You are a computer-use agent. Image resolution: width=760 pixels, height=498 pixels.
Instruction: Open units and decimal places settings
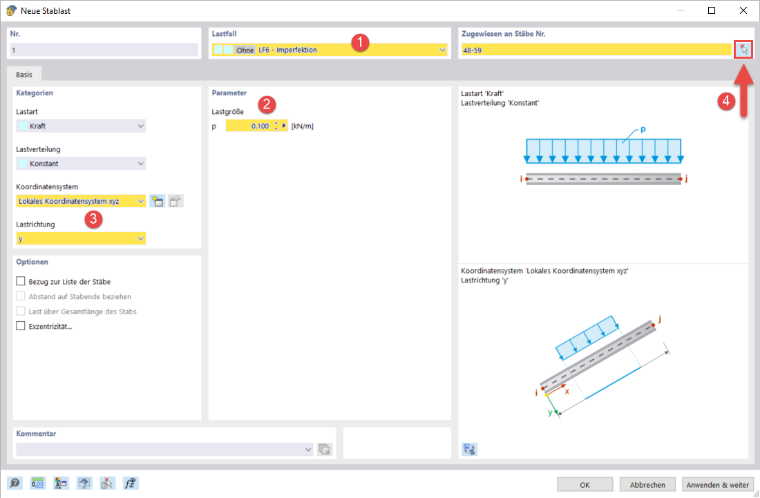38,483
